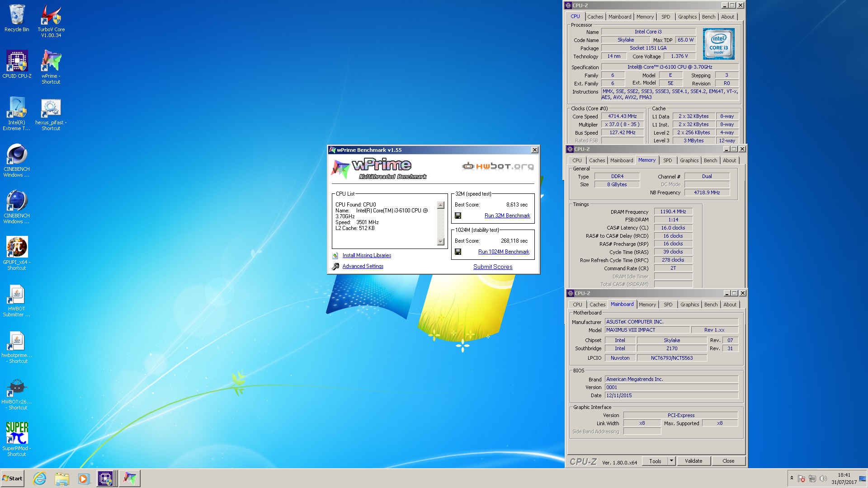Select GPUPI_x64 Shortcut desktop icon
The height and width of the screenshot is (488, 868).
17,253
